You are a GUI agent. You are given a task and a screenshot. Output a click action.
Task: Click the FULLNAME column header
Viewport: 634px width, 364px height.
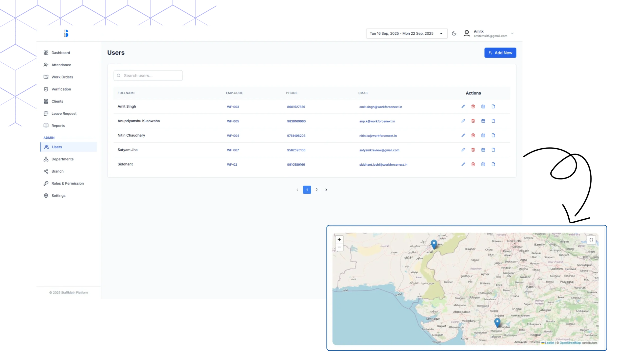126,93
